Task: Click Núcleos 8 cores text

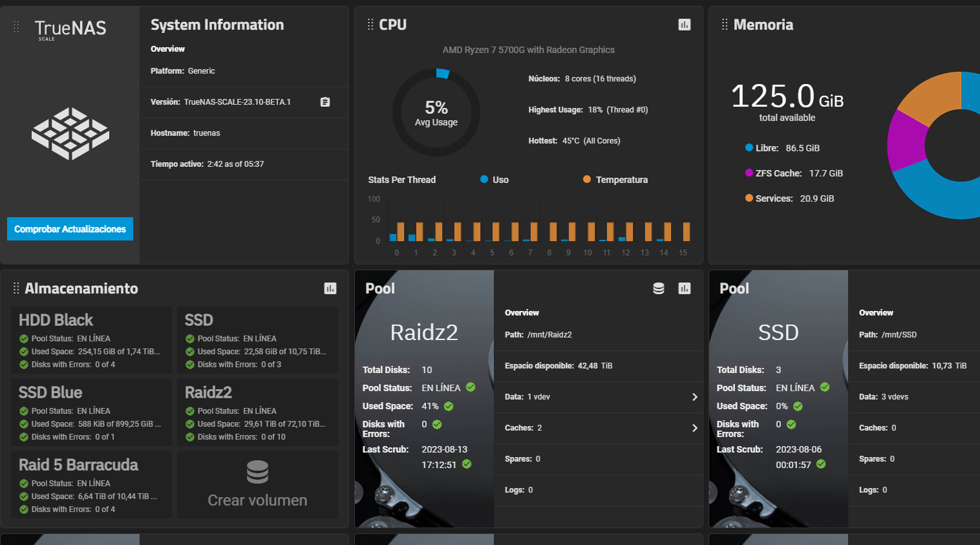Action: pos(582,79)
